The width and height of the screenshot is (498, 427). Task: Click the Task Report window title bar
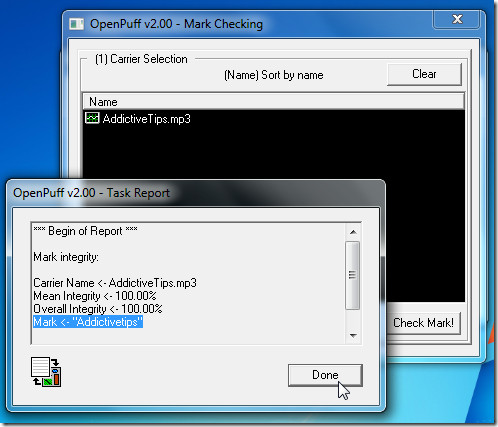point(195,193)
